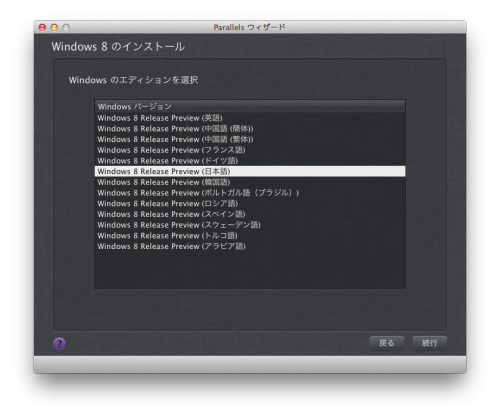Screen dimensions: 500x420
Task: Select Windows 8 Release Preview (中国語 (繁体))
Action: point(250,139)
